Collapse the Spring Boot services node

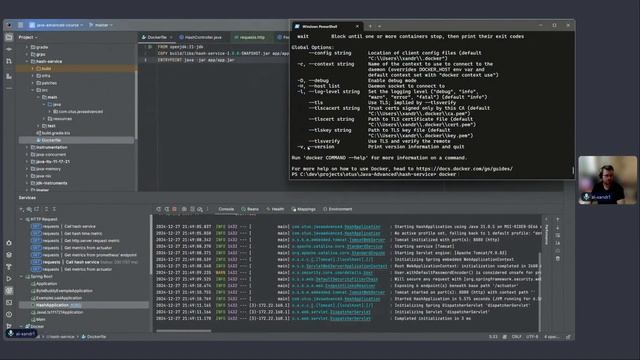pos(22,276)
